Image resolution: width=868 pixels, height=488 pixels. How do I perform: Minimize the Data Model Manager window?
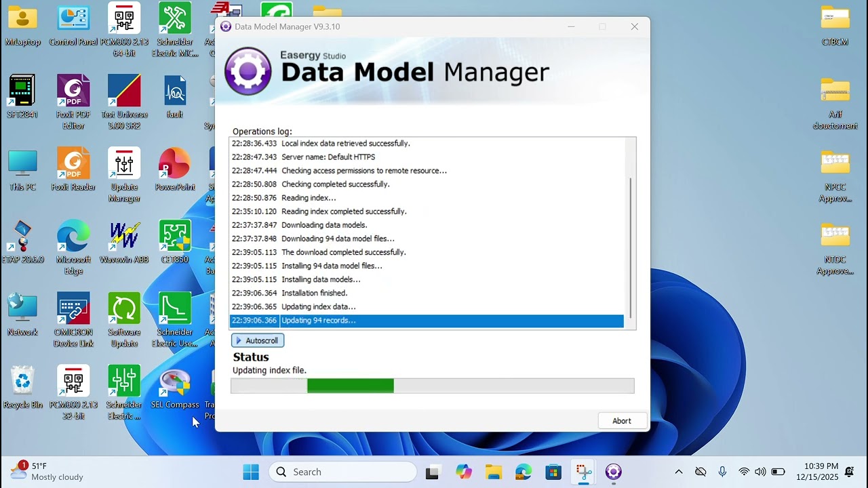pos(572,26)
